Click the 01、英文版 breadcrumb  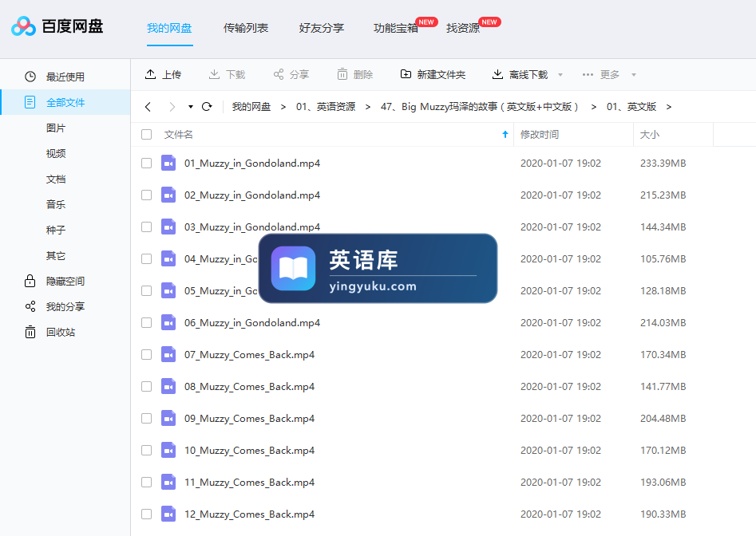[631, 106]
